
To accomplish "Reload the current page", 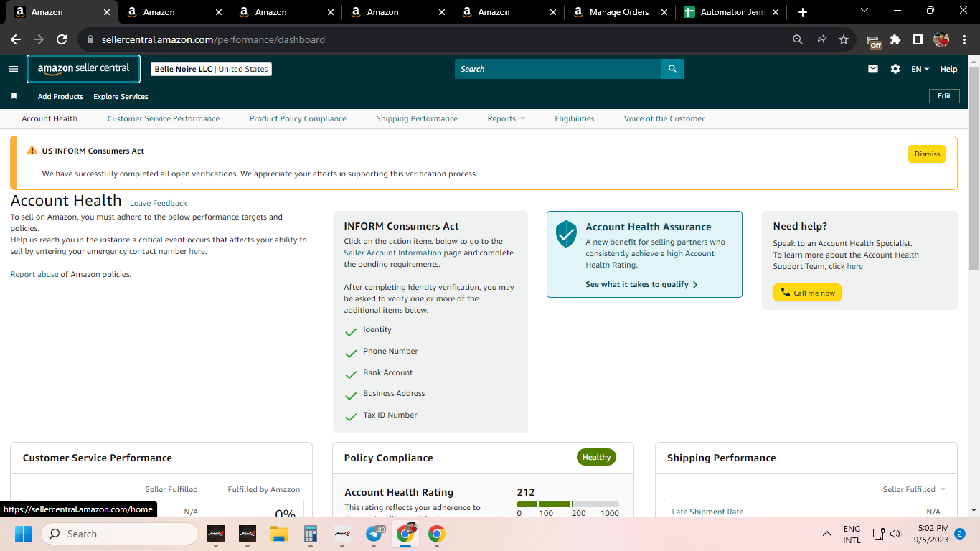I will (x=62, y=39).
